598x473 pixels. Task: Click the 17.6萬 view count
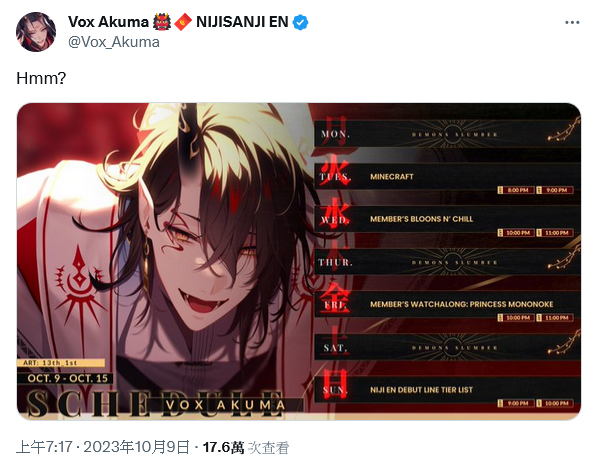pyautogui.click(x=223, y=447)
